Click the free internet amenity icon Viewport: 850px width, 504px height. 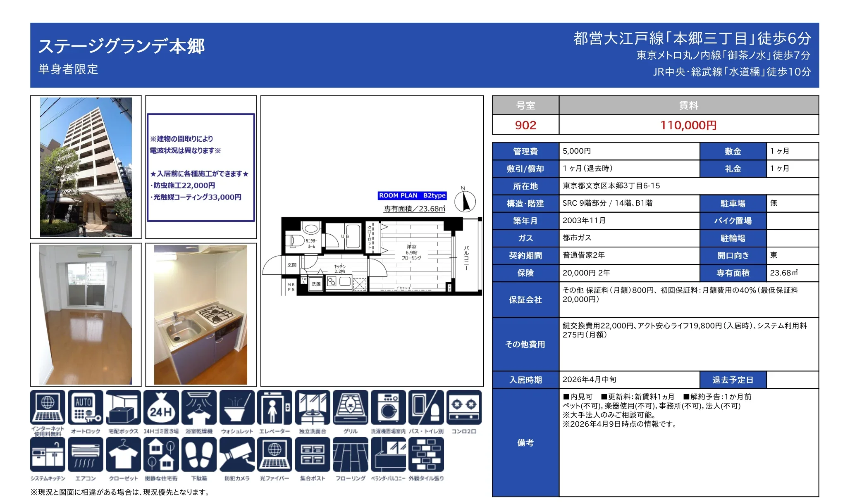[48, 407]
